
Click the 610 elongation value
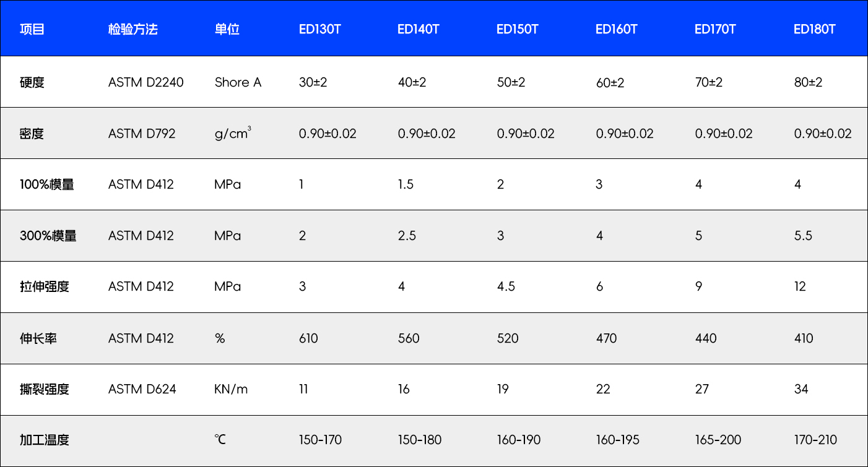click(308, 338)
